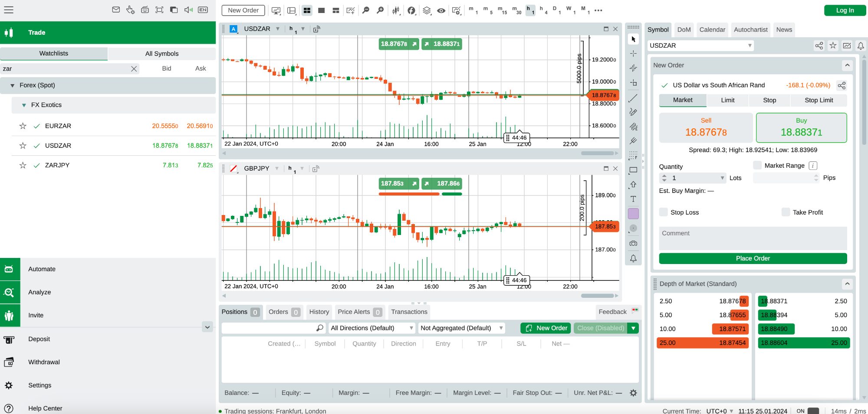The image size is (868, 414).
Task: Open positions table settings gear
Action: (633, 393)
